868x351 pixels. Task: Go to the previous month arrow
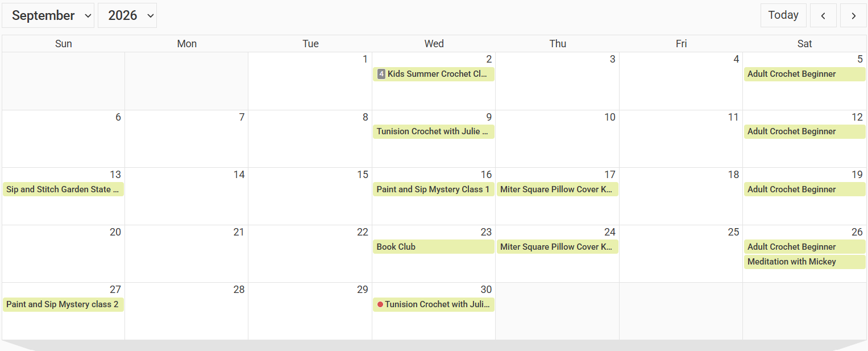tap(823, 15)
